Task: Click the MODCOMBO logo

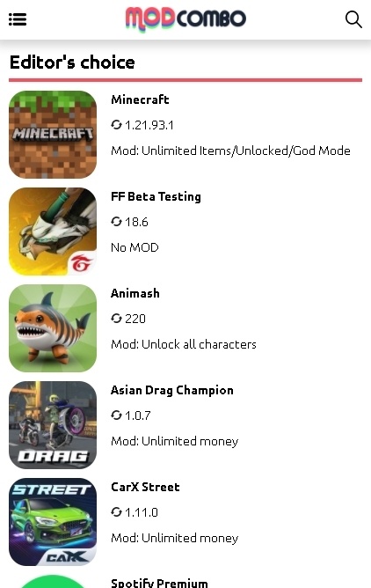Action: [x=185, y=18]
